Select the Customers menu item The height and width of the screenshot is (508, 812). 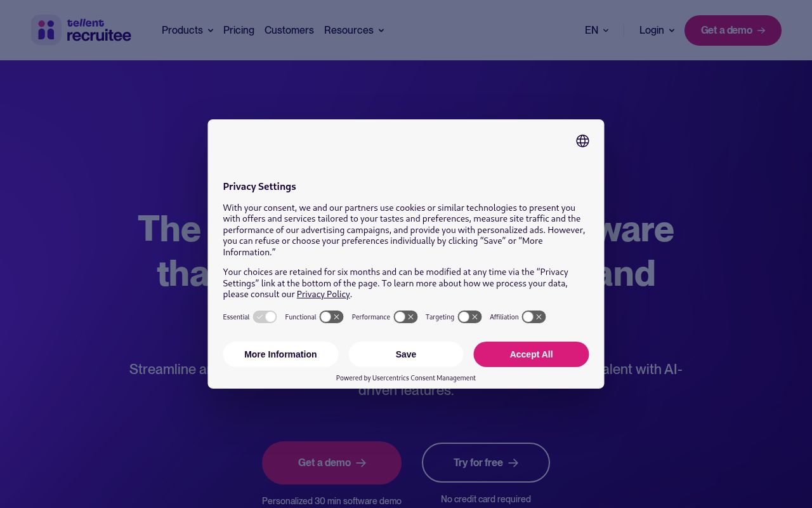pyautogui.click(x=289, y=30)
